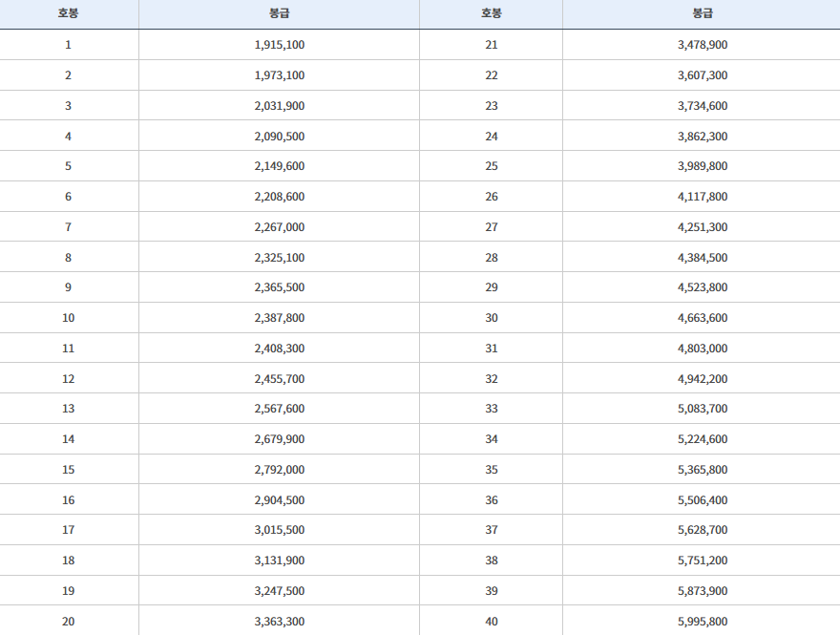
Task: Select step number 25 in the table
Action: [492, 166]
